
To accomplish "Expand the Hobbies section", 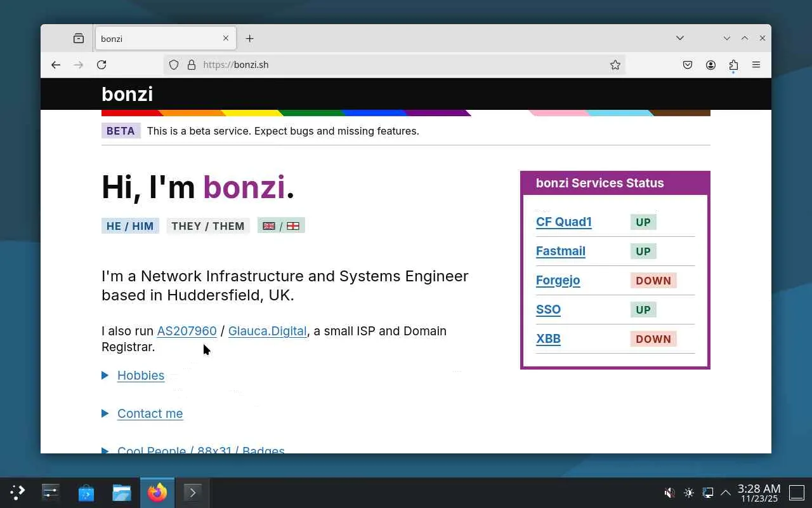I will click(x=141, y=375).
